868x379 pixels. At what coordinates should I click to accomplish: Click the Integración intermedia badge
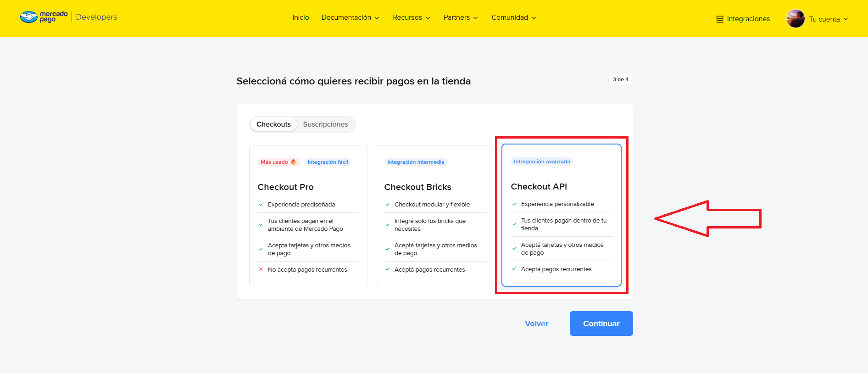coord(416,162)
